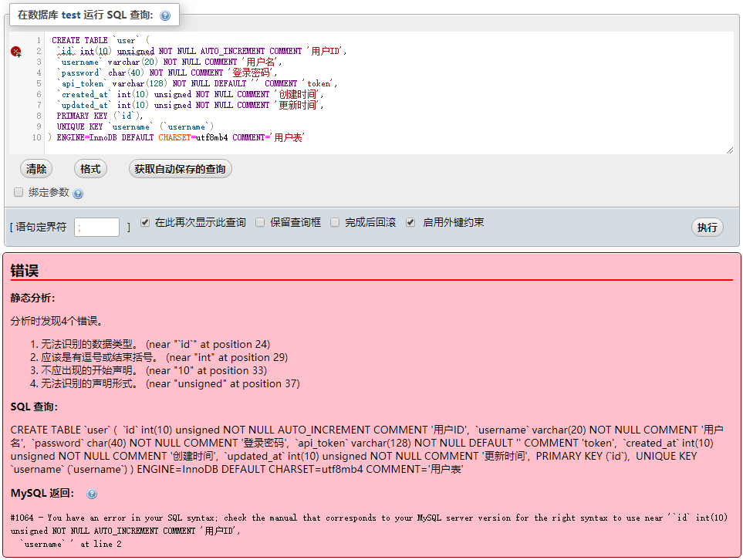This screenshot has height=560, width=743.
Task: Click `created_at` column on line 6
Action: 84,94
